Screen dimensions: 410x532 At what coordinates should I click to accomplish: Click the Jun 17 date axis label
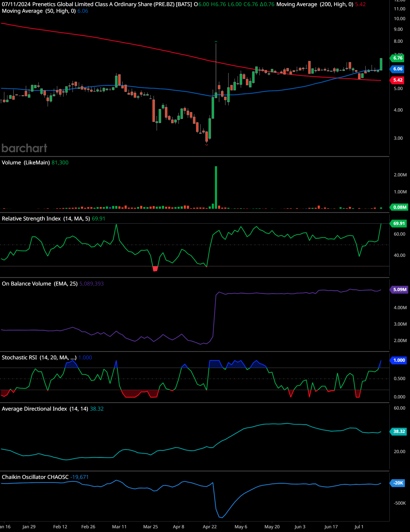click(331, 527)
